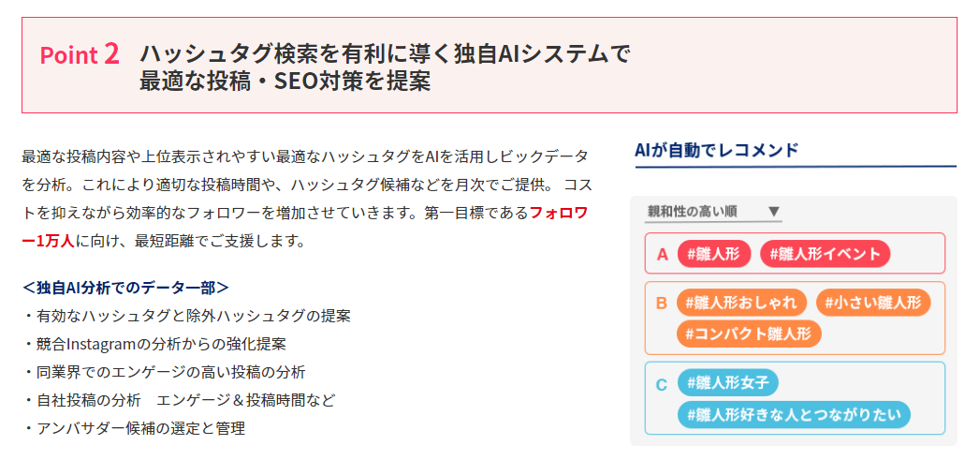
Task: Click the blue letter C group label
Action: [x=661, y=384]
